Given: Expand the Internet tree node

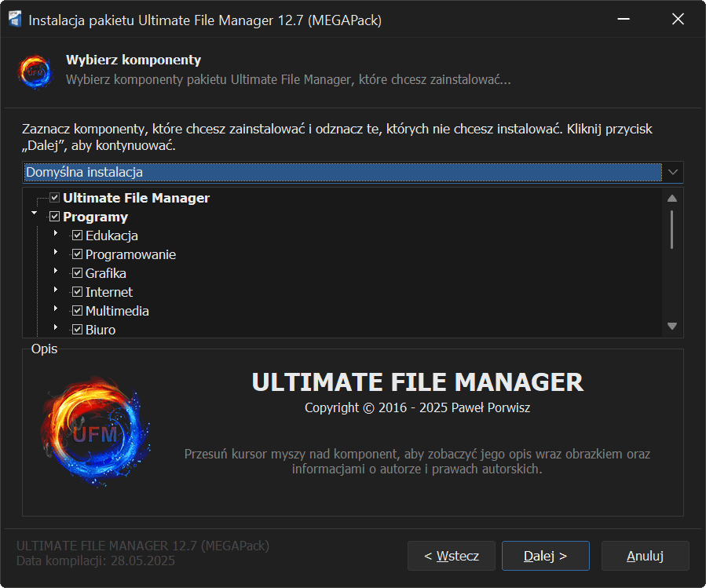Looking at the screenshot, I should pos(56,290).
